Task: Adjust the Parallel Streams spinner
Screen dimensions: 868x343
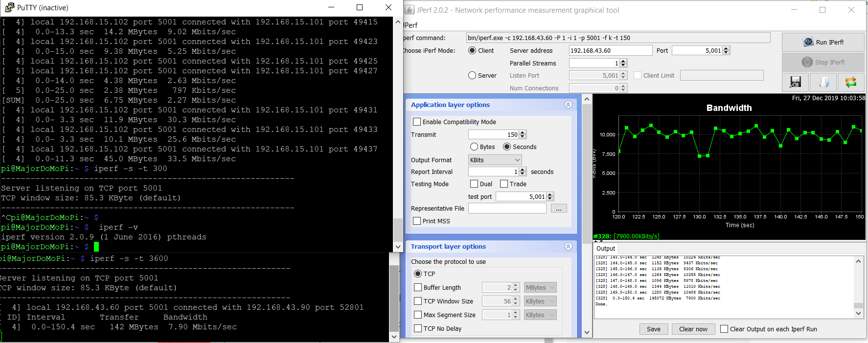Action: click(623, 63)
